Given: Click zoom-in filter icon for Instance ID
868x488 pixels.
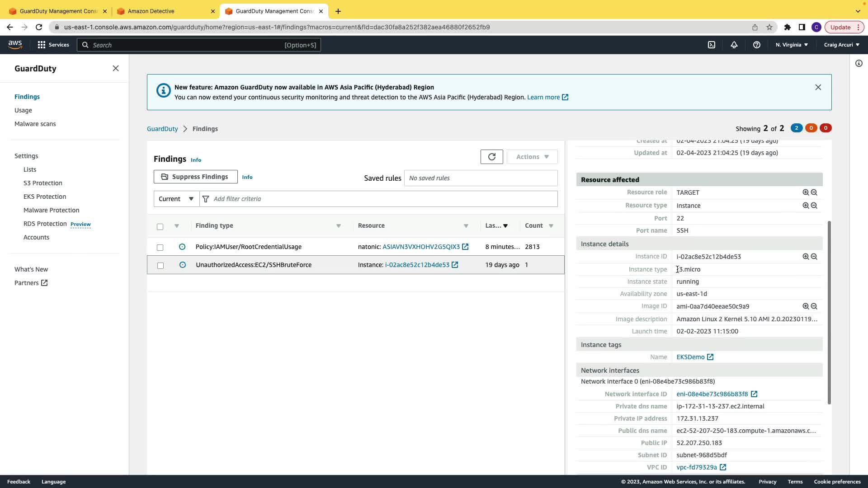Looking at the screenshot, I should [805, 257].
